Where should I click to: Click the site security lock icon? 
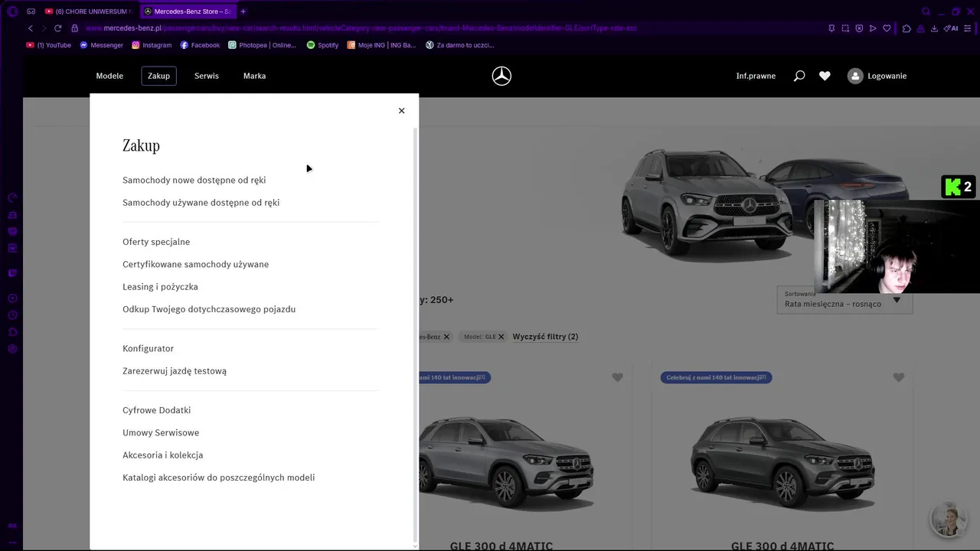pos(75,28)
